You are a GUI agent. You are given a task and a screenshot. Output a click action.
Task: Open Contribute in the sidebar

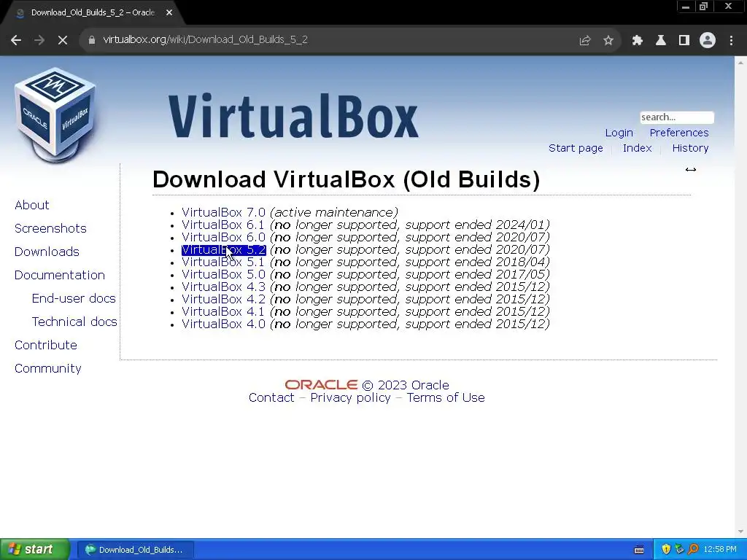point(46,345)
